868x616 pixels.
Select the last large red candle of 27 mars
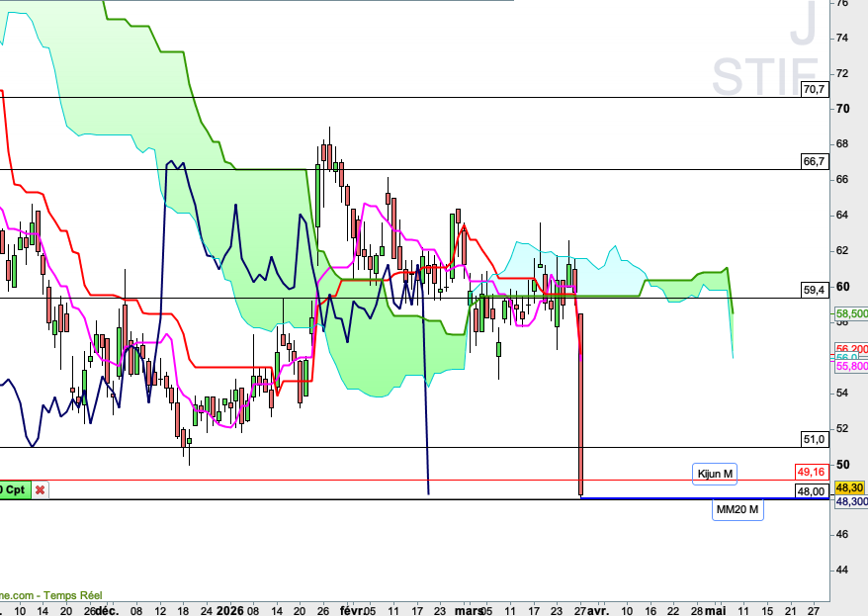point(580,404)
